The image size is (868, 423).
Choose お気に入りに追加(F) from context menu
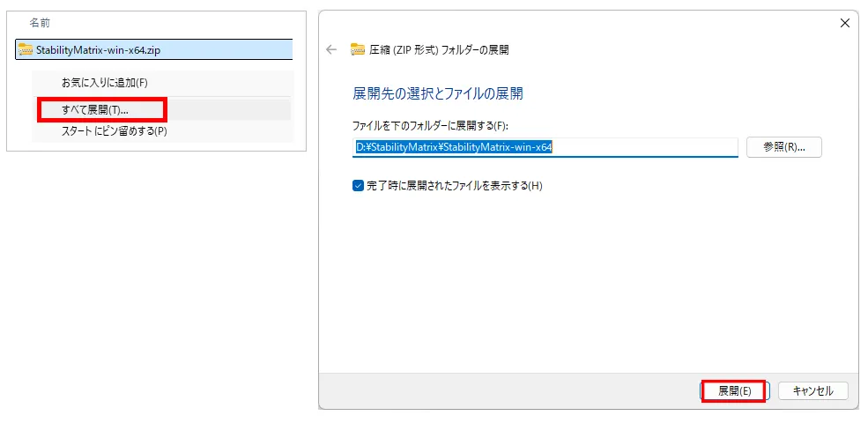point(105,83)
